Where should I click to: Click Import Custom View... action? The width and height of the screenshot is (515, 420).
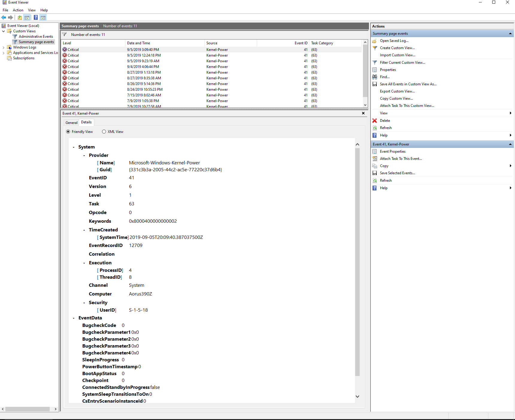pos(397,55)
